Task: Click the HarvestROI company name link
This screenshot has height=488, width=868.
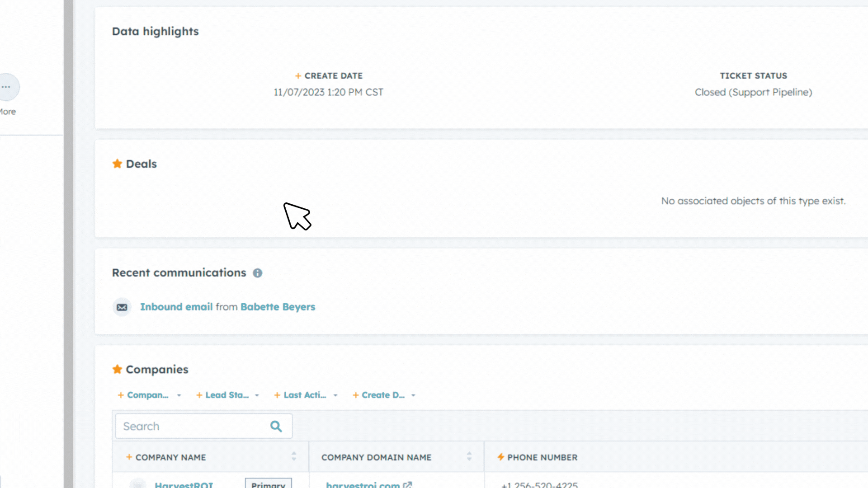Action: click(184, 484)
